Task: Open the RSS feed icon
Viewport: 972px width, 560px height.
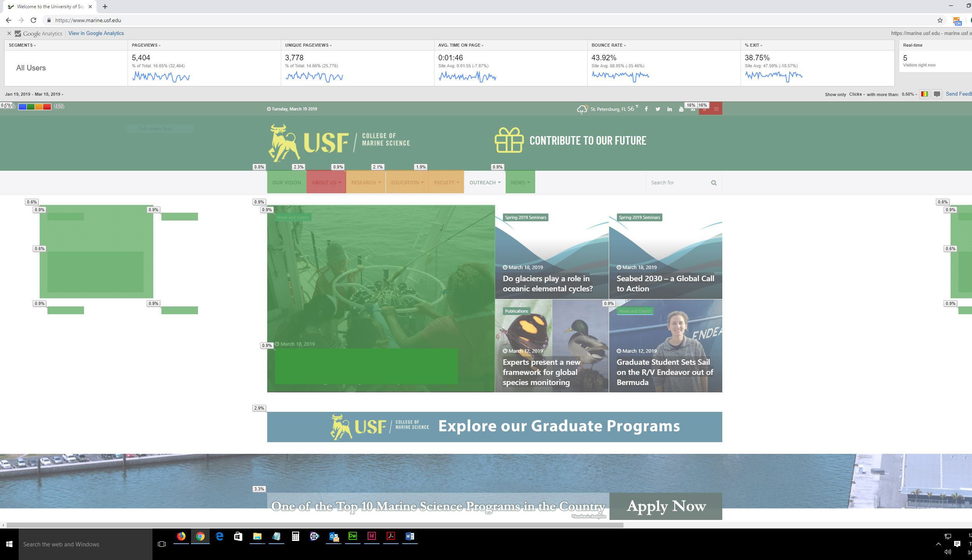Action: [x=693, y=110]
